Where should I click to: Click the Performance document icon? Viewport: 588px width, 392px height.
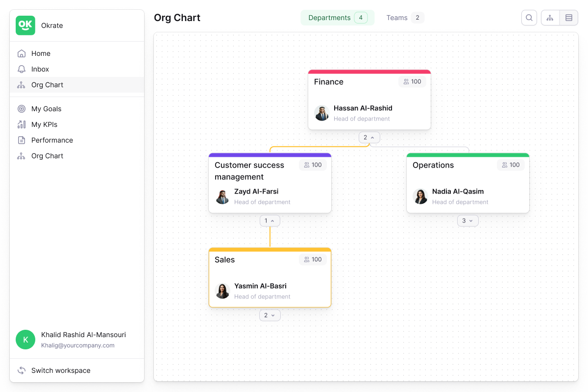click(21, 140)
